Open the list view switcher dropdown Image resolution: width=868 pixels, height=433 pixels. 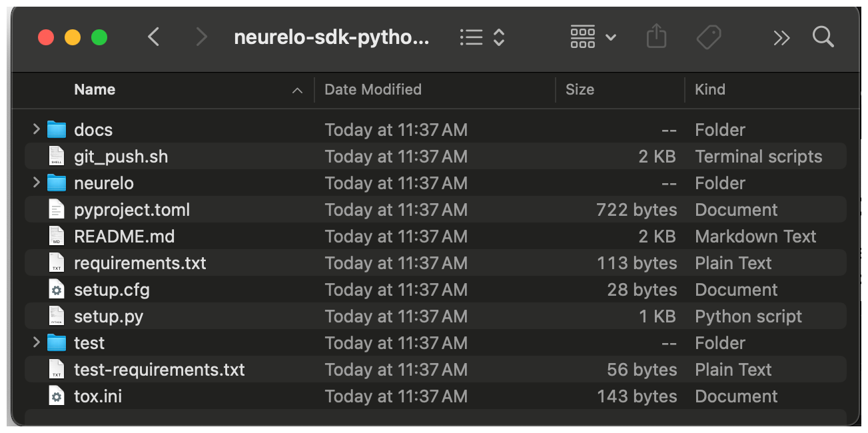click(x=483, y=38)
